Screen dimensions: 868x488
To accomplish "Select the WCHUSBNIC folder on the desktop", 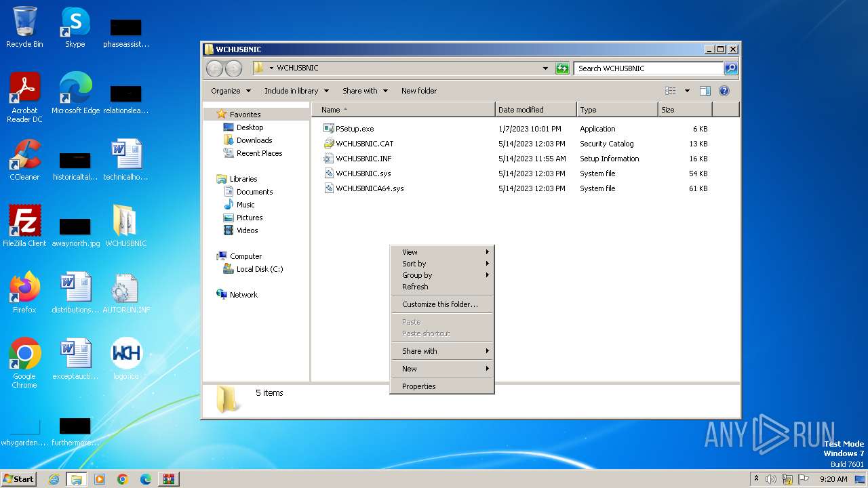I will coord(125,226).
